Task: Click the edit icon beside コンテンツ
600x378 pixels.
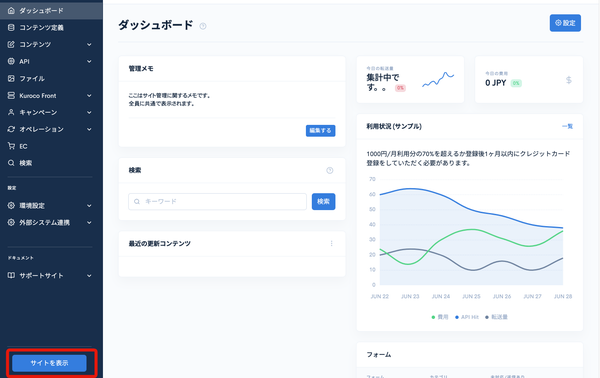Action: coord(11,44)
